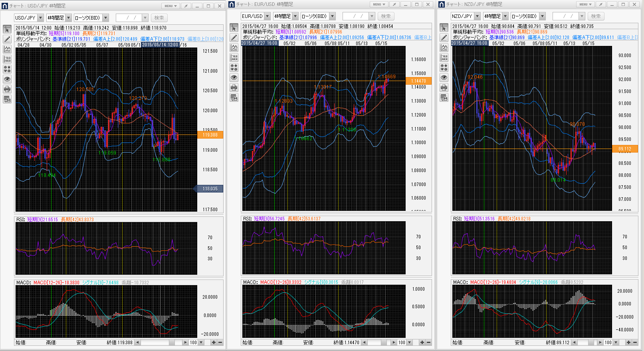Toggle the eye visibility icon in NZD/JPY chart

pos(444,77)
